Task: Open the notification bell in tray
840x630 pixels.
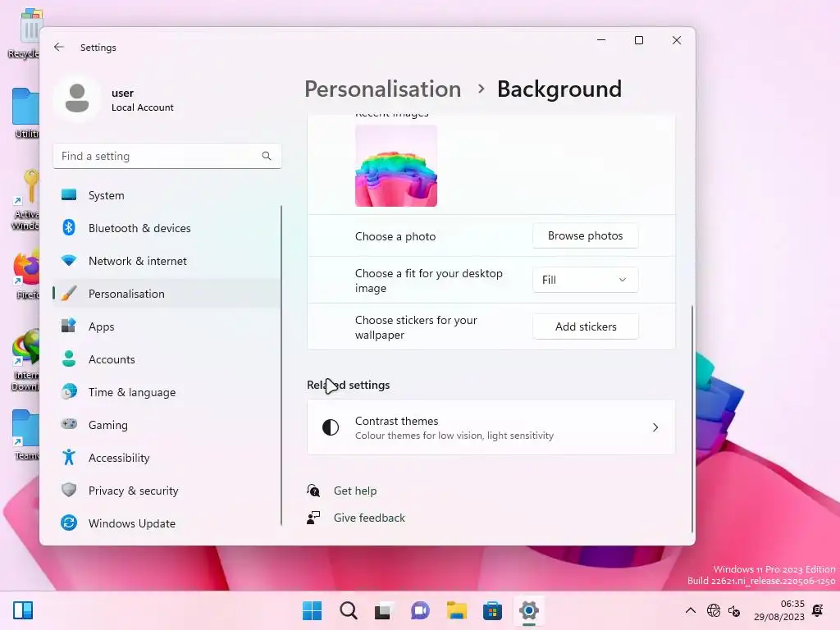Action: (x=818, y=610)
